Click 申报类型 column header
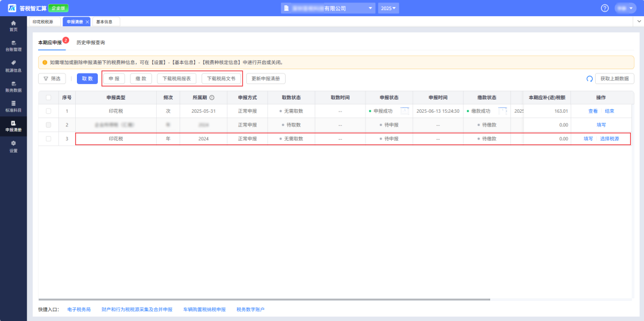Image resolution: width=644 pixels, height=321 pixels. coord(116,98)
